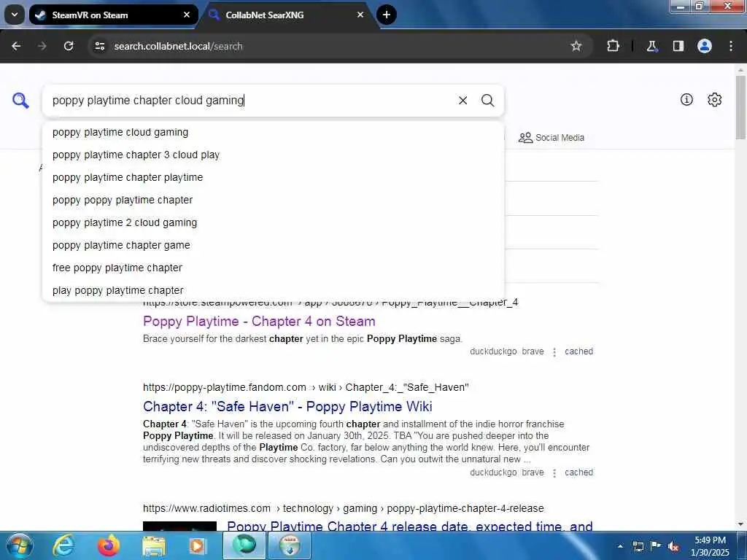
Task: Launch Internet Explorer from taskbar
Action: tap(63, 545)
